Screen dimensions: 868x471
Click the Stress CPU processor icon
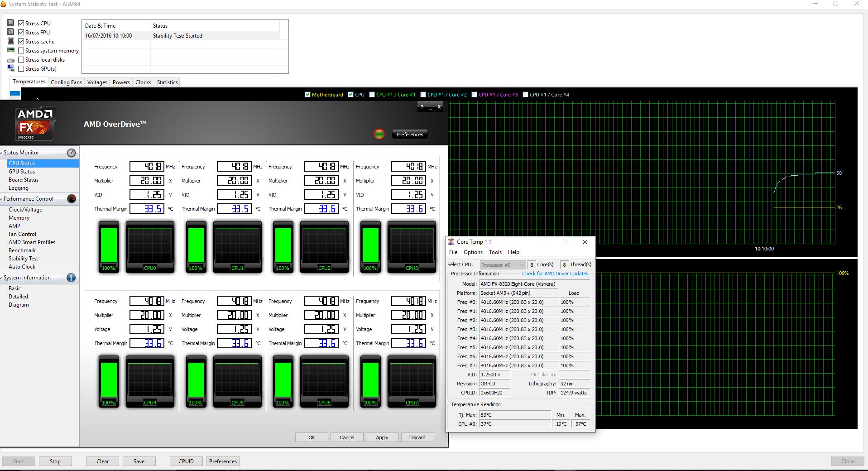pos(11,22)
